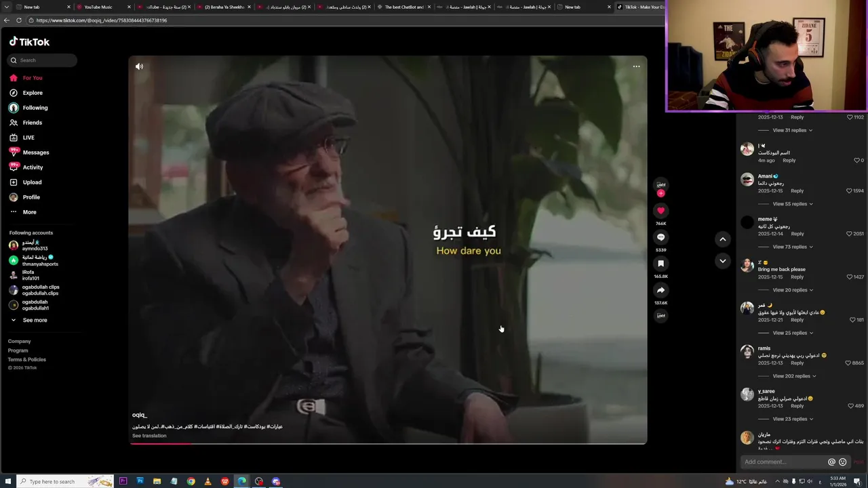Like the comment with 181 likes
The height and width of the screenshot is (488, 868).
[852, 320]
